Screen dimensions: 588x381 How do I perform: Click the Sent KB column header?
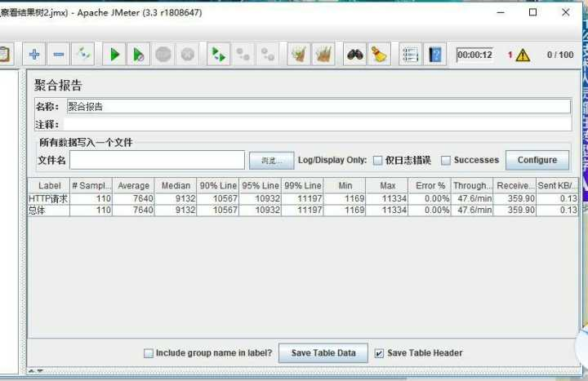click(557, 185)
